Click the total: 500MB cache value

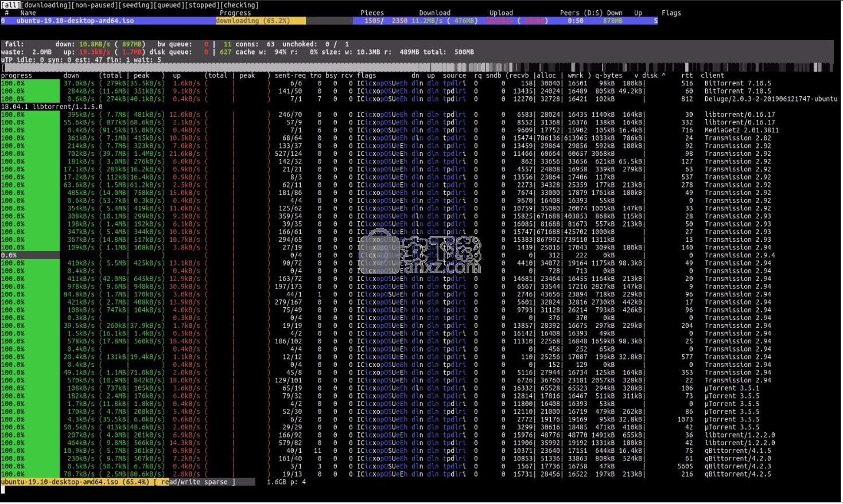(x=449, y=52)
